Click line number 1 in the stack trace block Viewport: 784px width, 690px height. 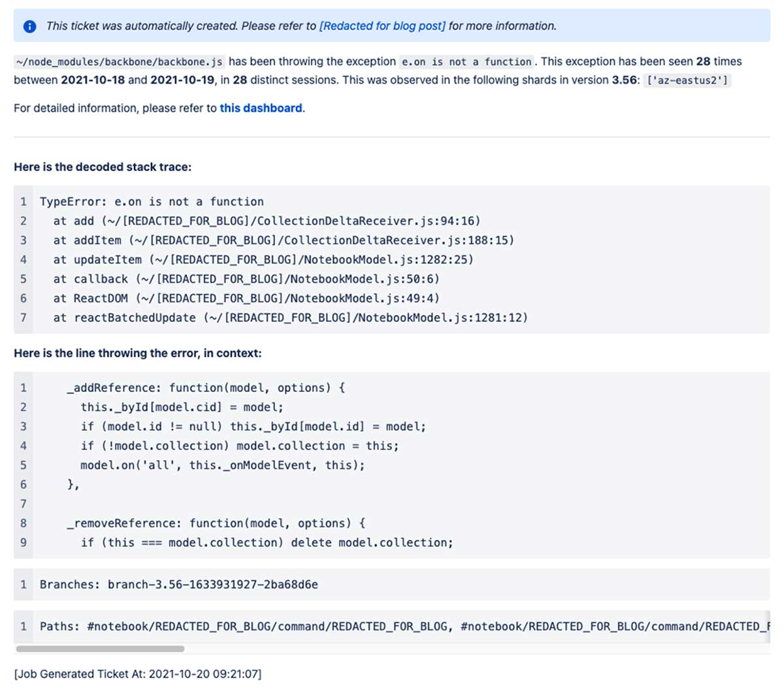coord(24,201)
